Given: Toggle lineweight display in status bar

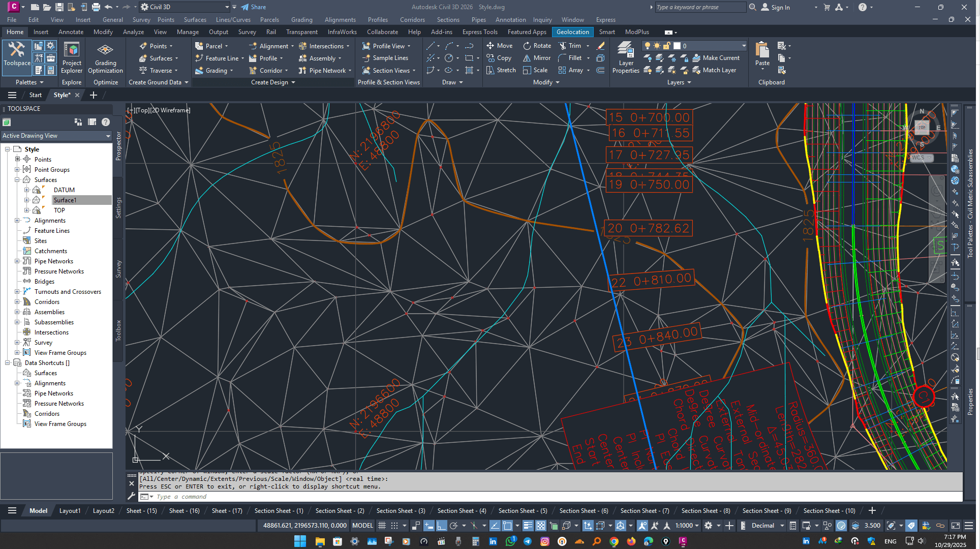Looking at the screenshot, I should click(528, 526).
